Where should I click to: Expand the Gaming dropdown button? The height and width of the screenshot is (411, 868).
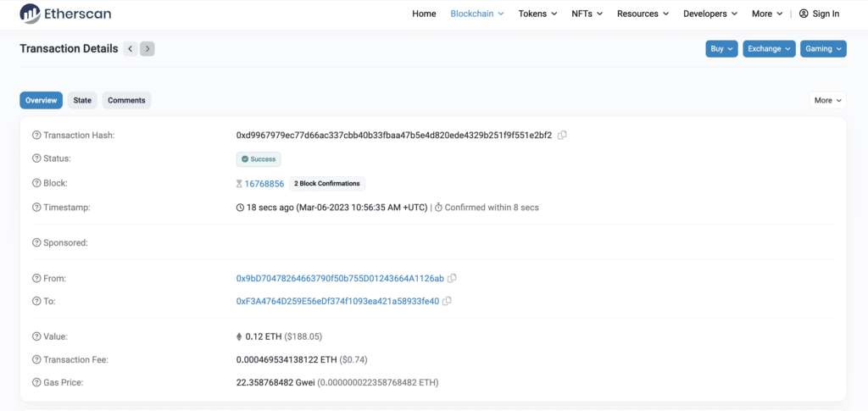pos(823,49)
